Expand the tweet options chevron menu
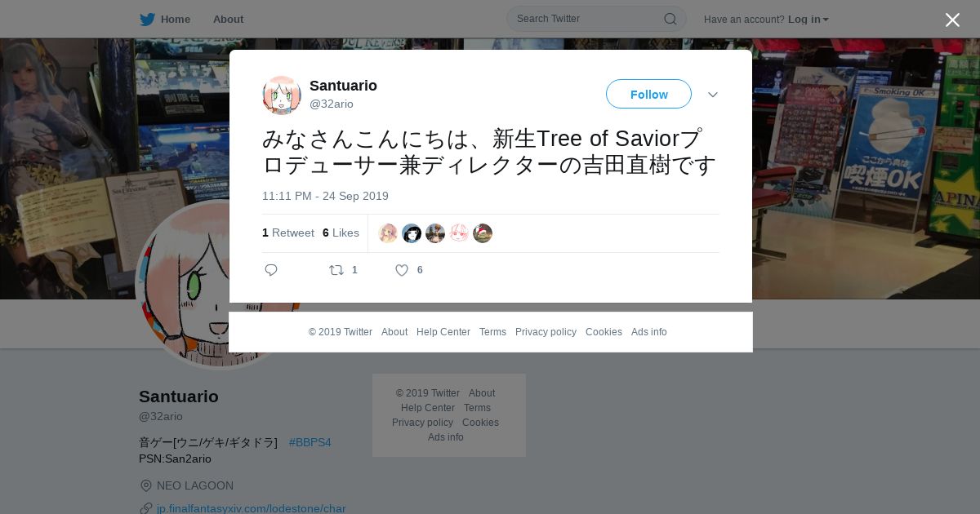Viewport: 980px width, 514px height. pos(713,95)
